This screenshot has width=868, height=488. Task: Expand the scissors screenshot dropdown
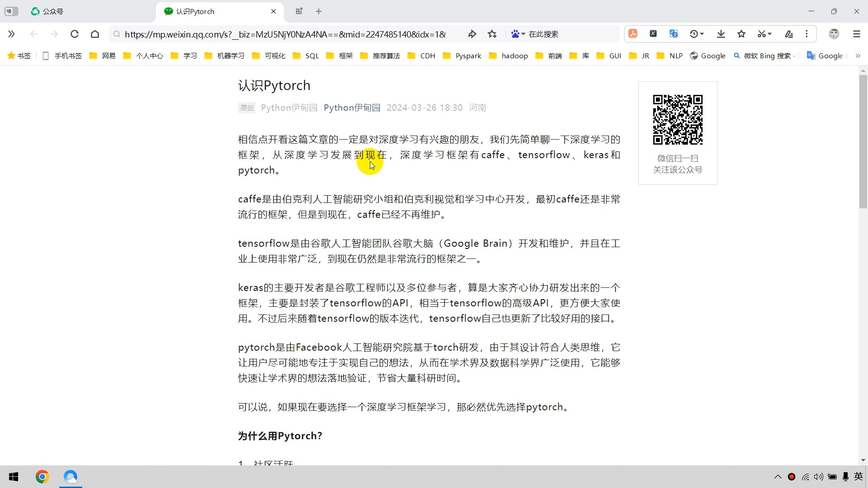770,34
